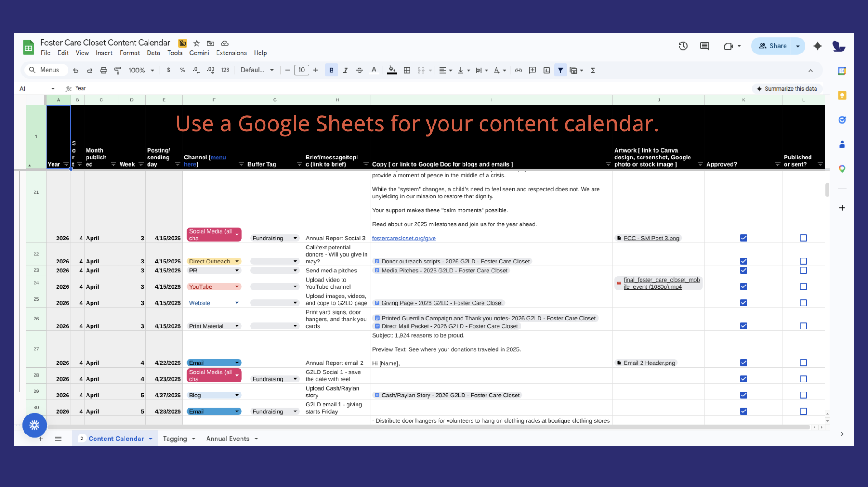The width and height of the screenshot is (868, 487).
Task: Insert link with the chain icon
Action: point(518,70)
